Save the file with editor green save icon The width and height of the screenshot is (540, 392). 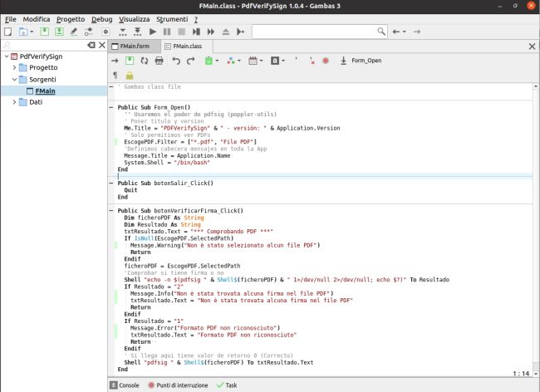coord(130,61)
